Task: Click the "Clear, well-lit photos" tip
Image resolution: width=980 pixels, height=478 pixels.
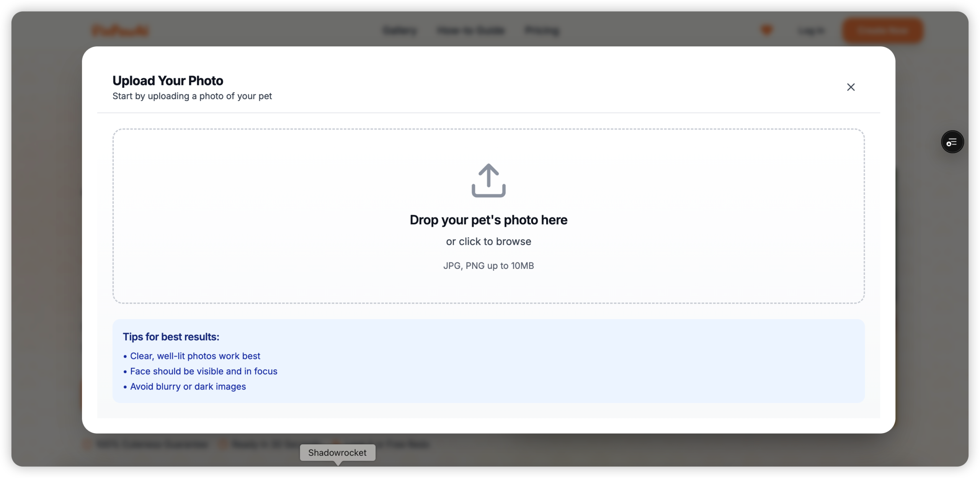Action: (195, 356)
